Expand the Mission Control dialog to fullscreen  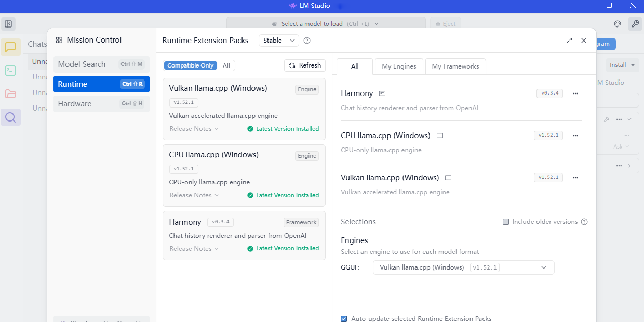point(569,41)
